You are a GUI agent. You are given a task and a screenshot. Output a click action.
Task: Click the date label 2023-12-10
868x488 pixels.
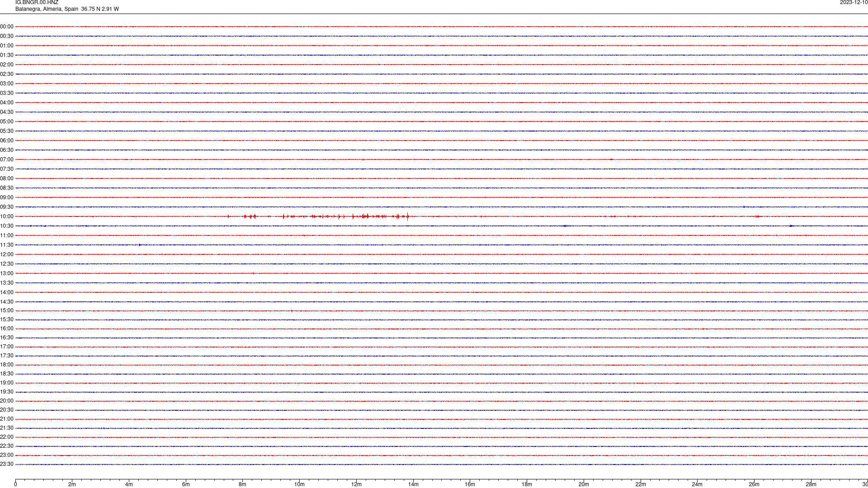(854, 3)
